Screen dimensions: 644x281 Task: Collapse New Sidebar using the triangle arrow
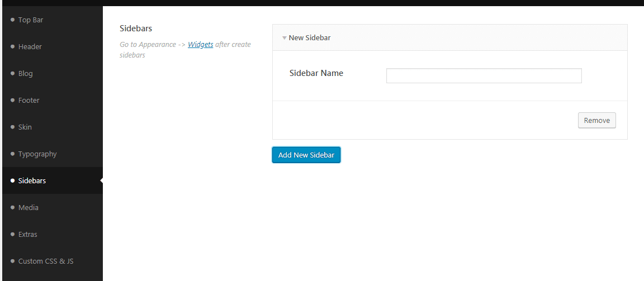coord(284,38)
